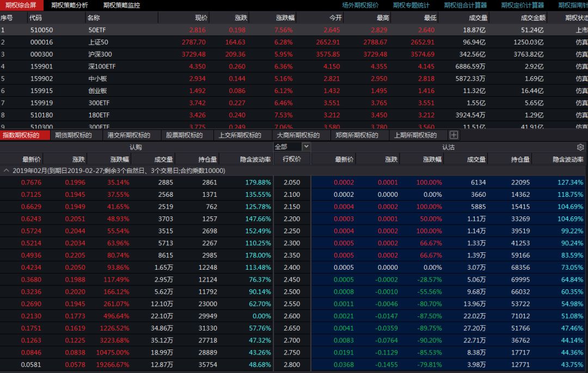Open 期权专题统计 page
588x373 pixels.
click(x=411, y=5)
